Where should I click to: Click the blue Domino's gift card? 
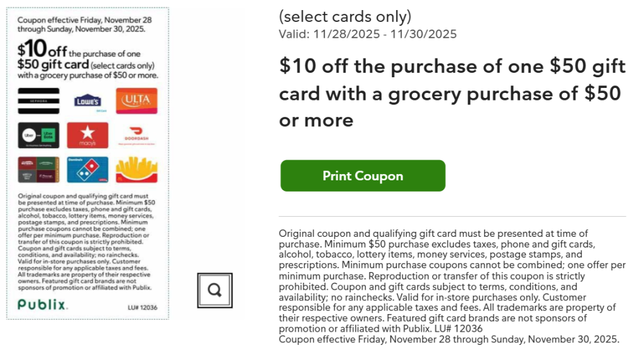click(x=87, y=170)
